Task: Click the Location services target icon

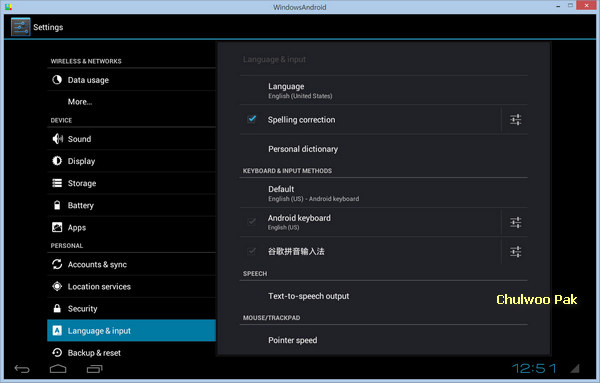Action: 57,286
